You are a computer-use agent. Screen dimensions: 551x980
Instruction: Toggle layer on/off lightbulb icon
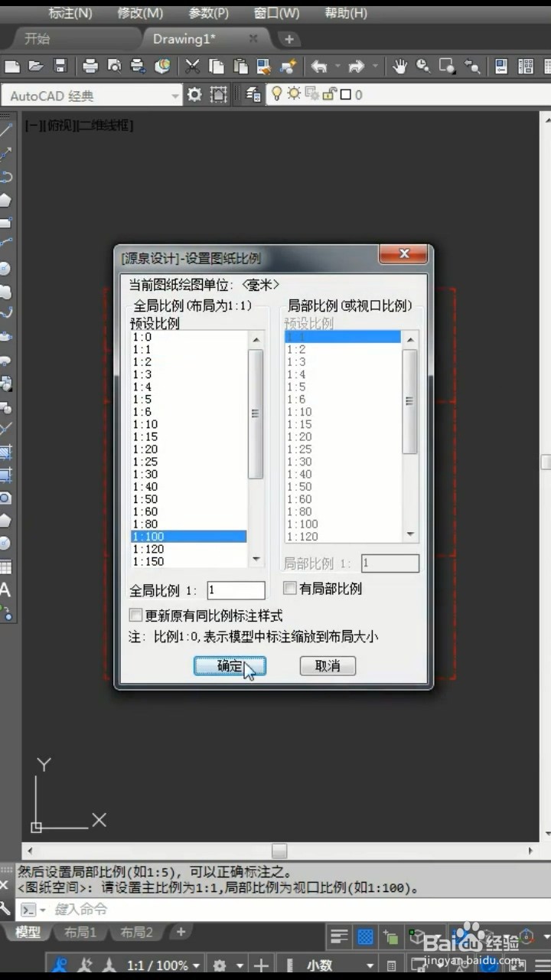click(x=277, y=94)
